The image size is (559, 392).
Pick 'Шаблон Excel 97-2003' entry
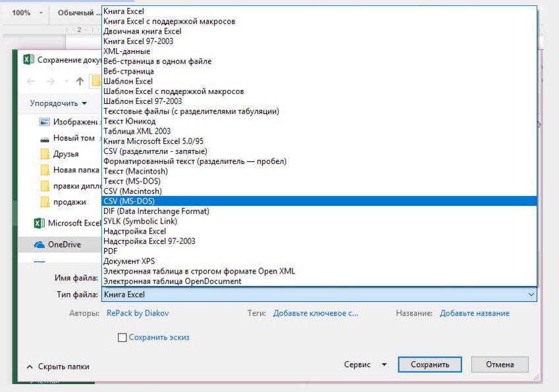point(319,101)
